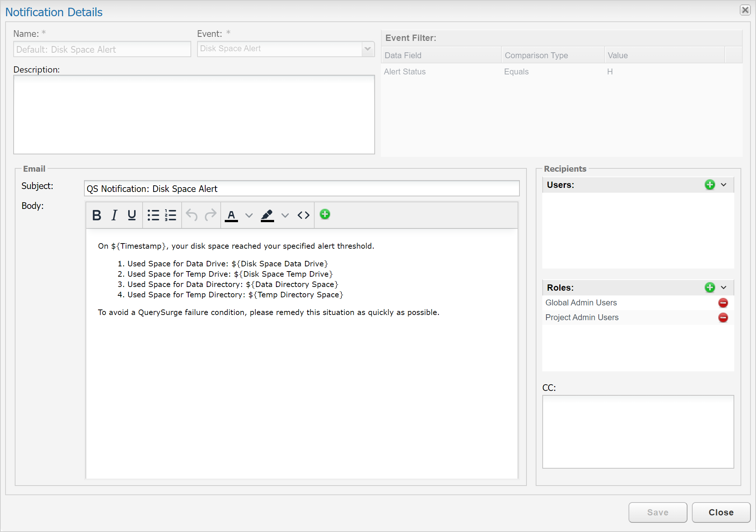Undo last edit in body
The image size is (756, 532).
pyautogui.click(x=192, y=215)
